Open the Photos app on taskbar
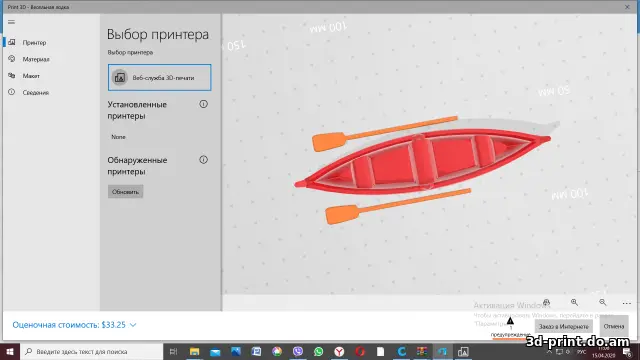This screenshot has height=360, width=640. point(236,351)
